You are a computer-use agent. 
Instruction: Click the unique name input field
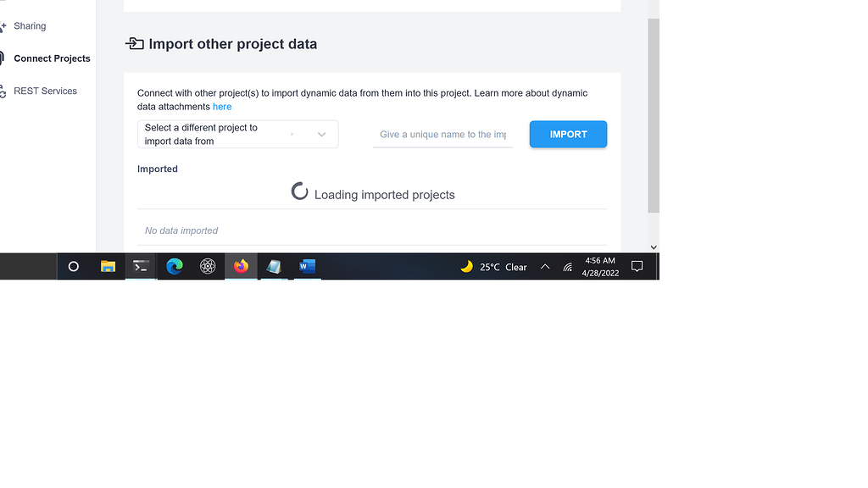pyautogui.click(x=442, y=134)
